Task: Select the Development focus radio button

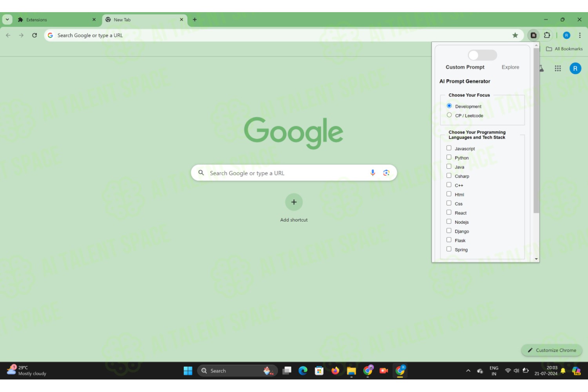Action: click(x=449, y=106)
